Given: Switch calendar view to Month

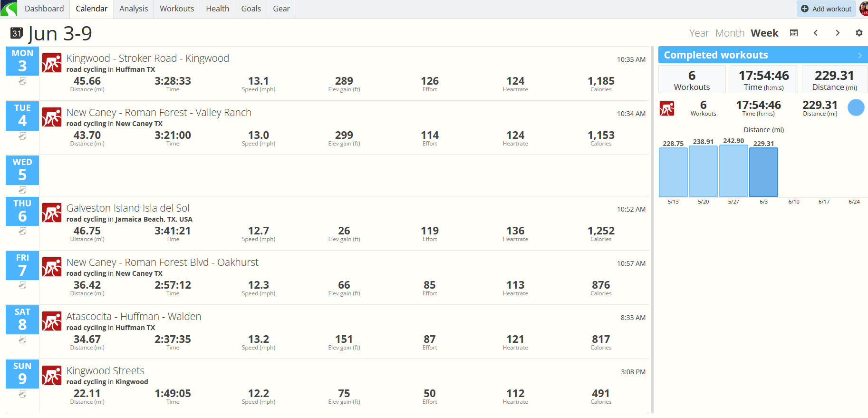Looking at the screenshot, I should (730, 33).
